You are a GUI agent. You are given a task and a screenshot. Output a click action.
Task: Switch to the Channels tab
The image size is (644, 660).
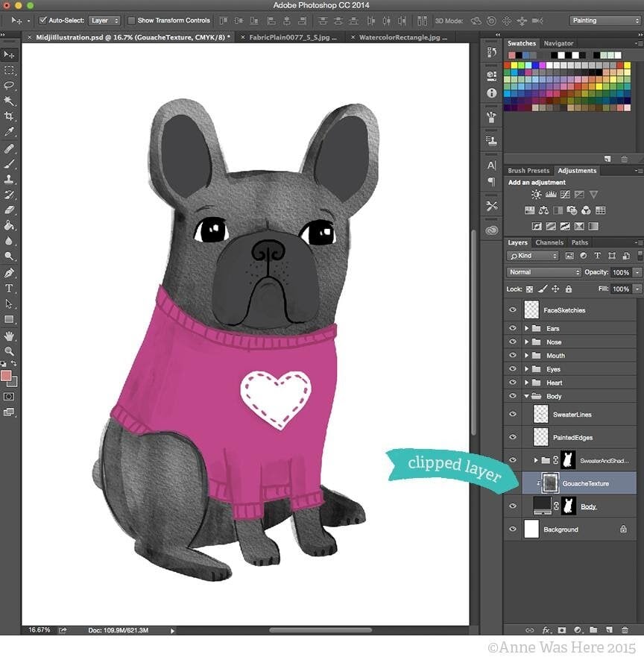pyautogui.click(x=549, y=242)
